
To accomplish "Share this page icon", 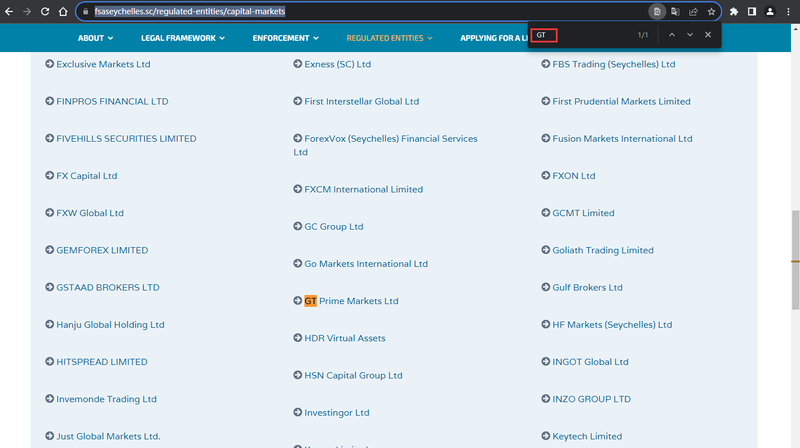I will tap(693, 11).
